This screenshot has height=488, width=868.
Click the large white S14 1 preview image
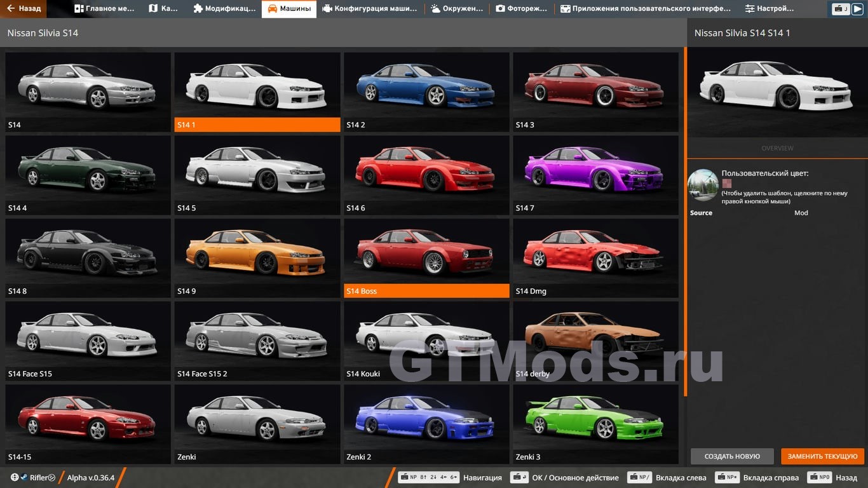777,93
